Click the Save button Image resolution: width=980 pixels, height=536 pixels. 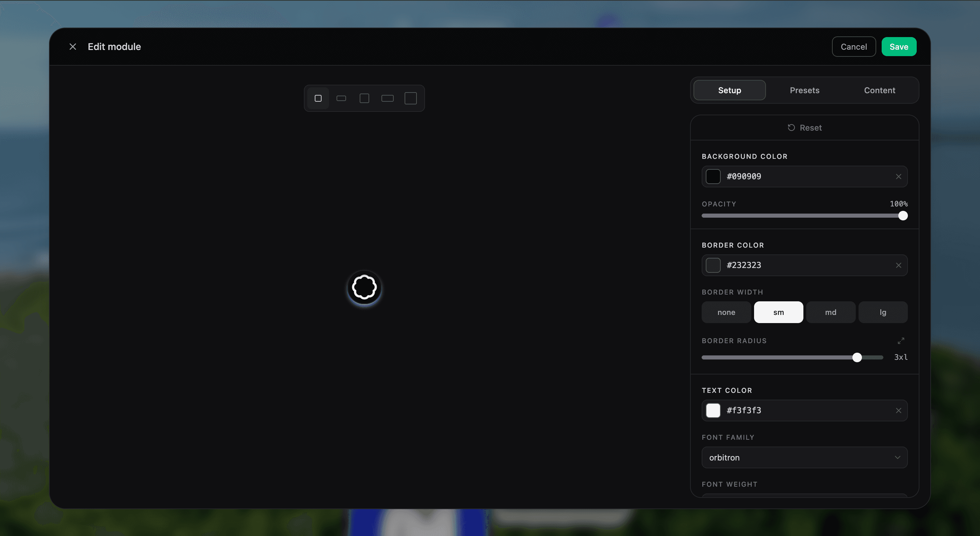tap(899, 47)
